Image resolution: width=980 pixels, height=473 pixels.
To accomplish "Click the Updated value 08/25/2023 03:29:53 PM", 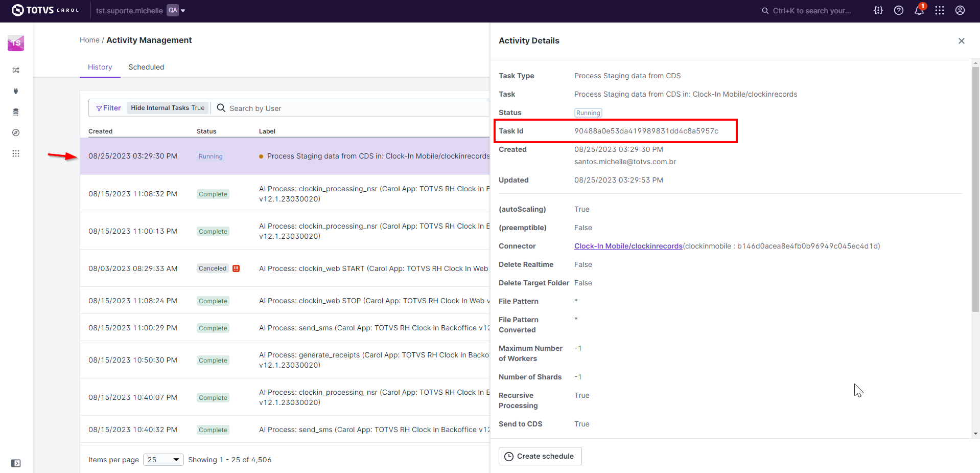I will coord(619,180).
